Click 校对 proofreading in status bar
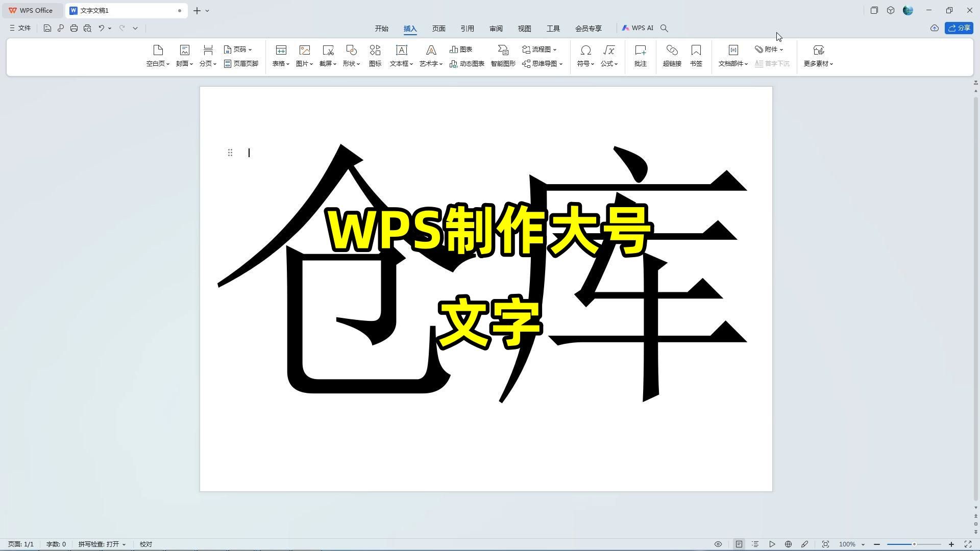Viewport: 980px width, 551px height. pyautogui.click(x=146, y=544)
